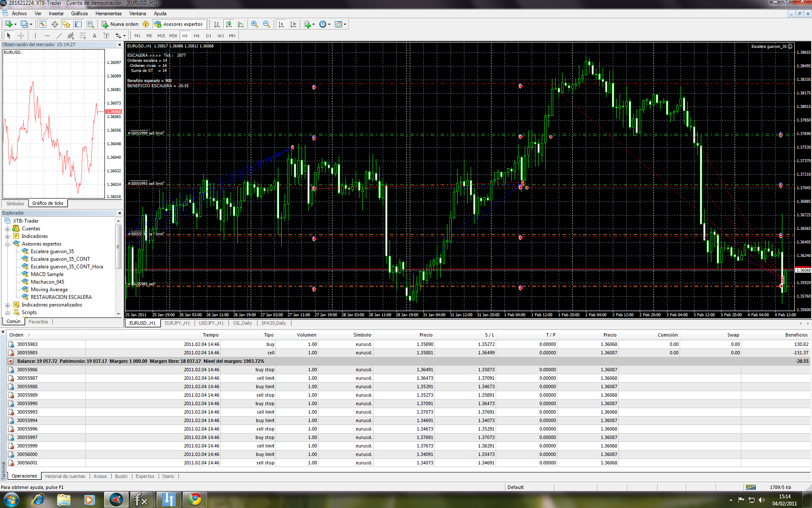This screenshot has width=812, height=508.
Task: Open the Historial de cuentas tab
Action: (x=65, y=476)
